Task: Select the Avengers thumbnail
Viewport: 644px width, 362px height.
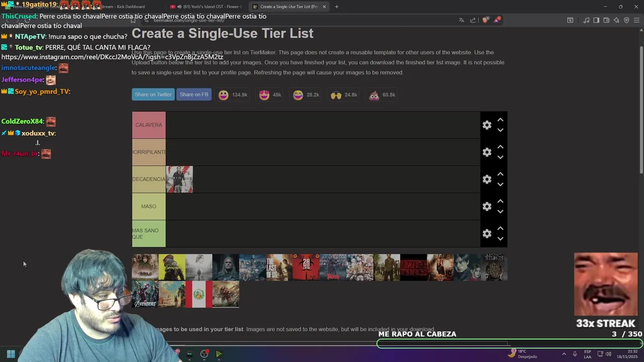Action: tap(145, 294)
